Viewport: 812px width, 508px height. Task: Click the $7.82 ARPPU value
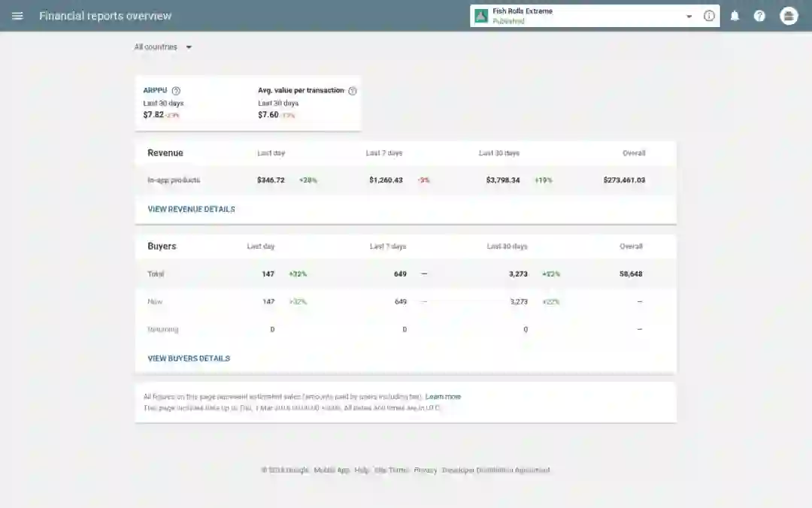point(153,115)
